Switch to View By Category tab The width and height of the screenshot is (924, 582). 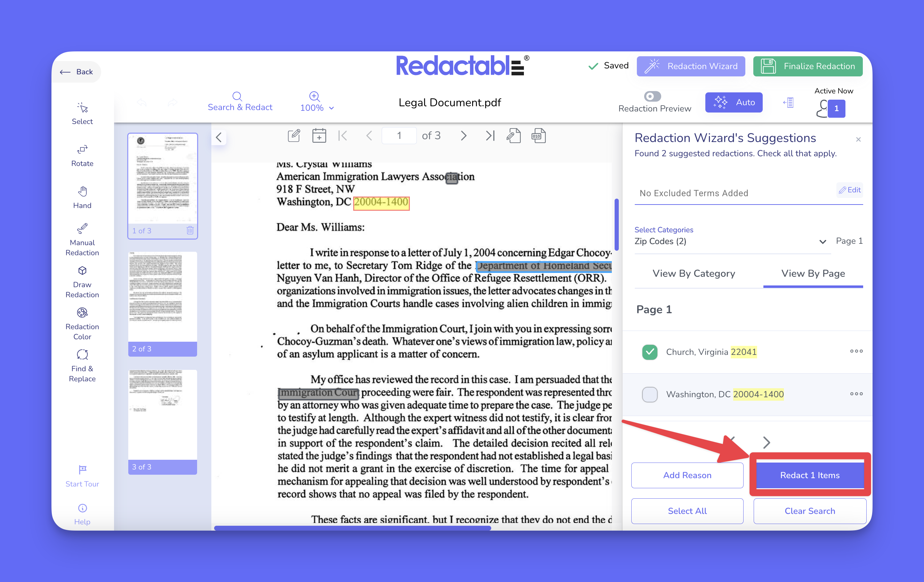tap(694, 273)
